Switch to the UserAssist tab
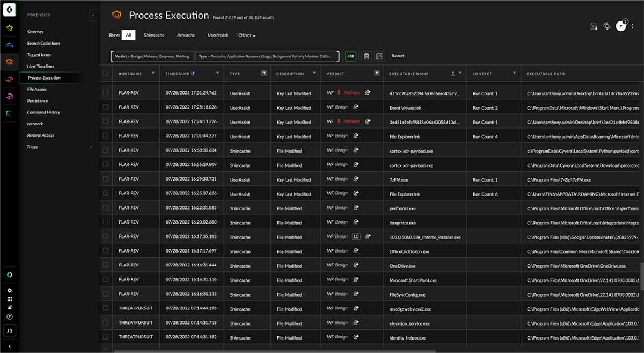This screenshot has height=353, width=644. [218, 35]
